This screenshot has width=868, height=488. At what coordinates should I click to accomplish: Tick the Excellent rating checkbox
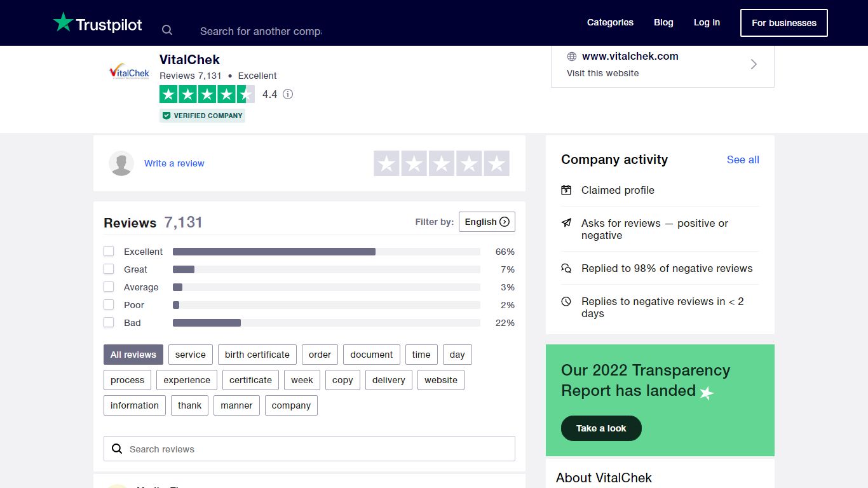(109, 252)
